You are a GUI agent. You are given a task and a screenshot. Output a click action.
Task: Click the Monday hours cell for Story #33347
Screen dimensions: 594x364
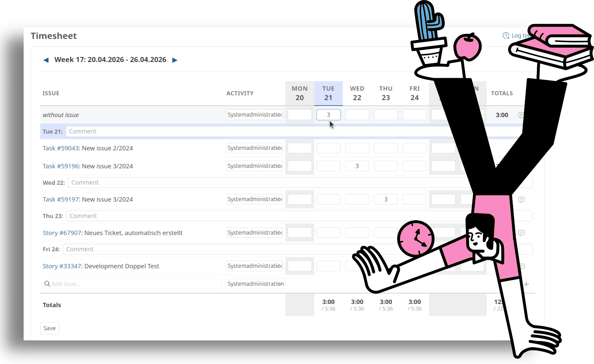[300, 266]
